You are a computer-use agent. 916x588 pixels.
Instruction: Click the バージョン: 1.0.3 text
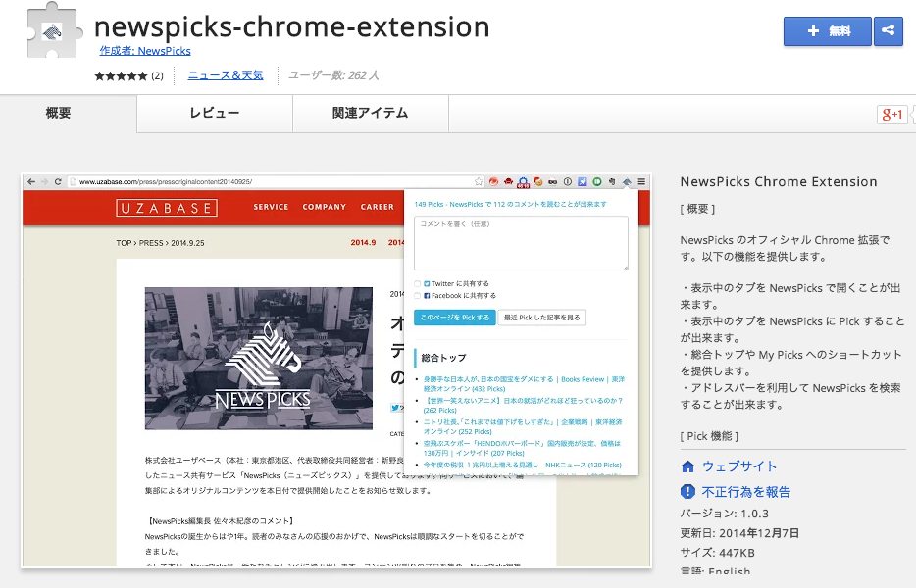point(725,514)
